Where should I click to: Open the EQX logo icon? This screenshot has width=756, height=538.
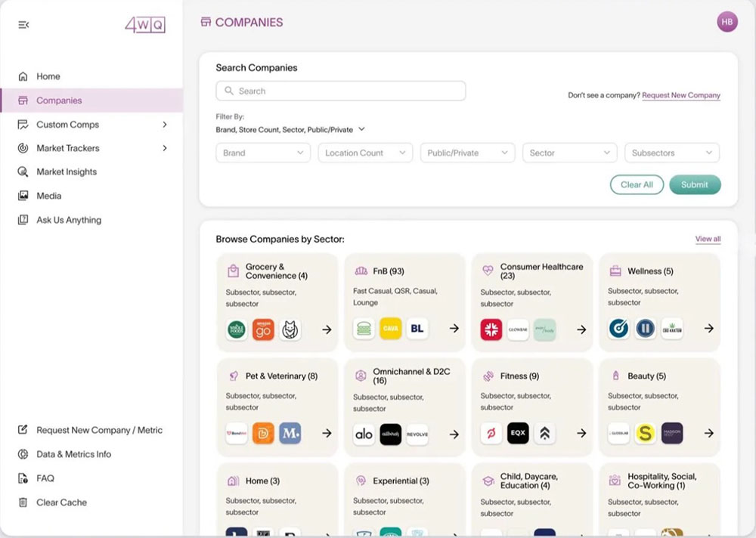[x=518, y=434]
